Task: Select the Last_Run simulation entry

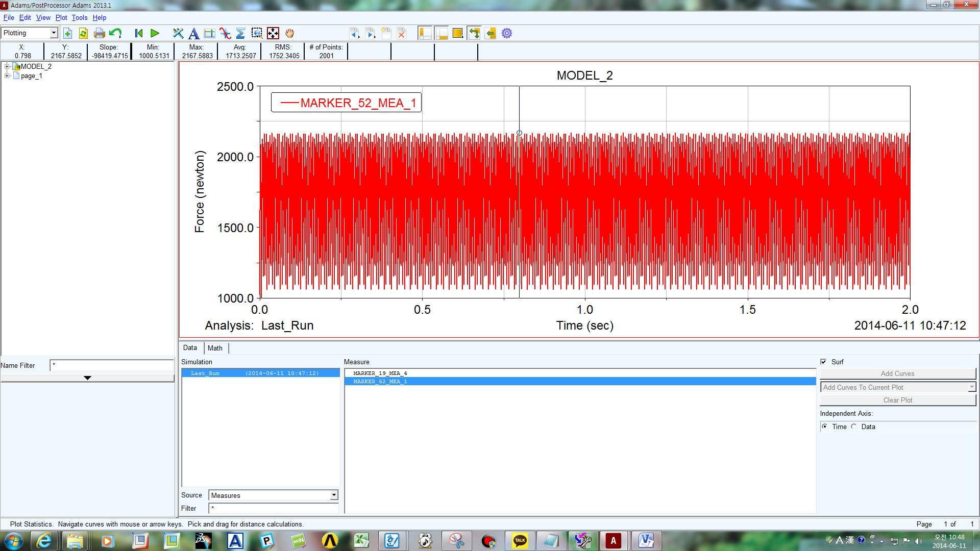Action: coord(261,373)
